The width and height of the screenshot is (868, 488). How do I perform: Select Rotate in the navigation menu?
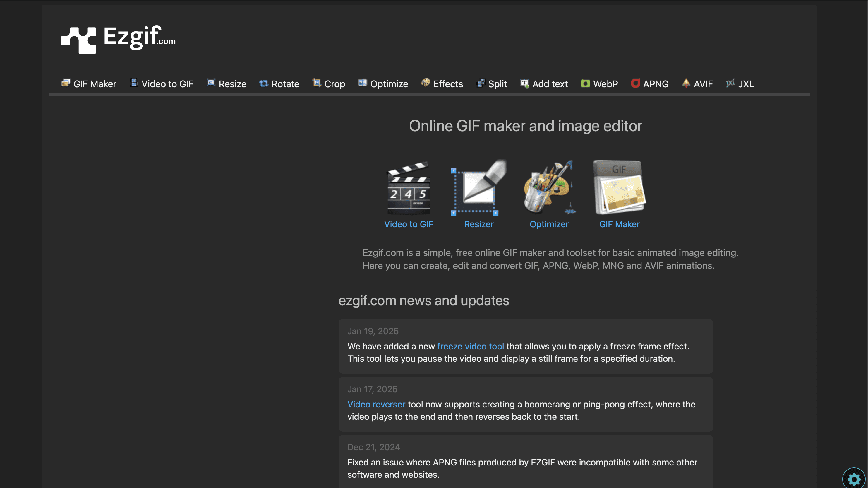click(279, 84)
